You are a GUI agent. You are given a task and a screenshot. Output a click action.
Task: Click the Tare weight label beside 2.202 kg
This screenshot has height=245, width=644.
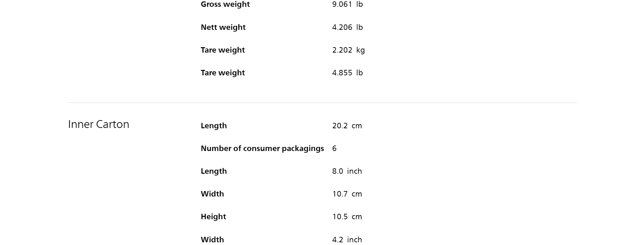[x=223, y=50]
